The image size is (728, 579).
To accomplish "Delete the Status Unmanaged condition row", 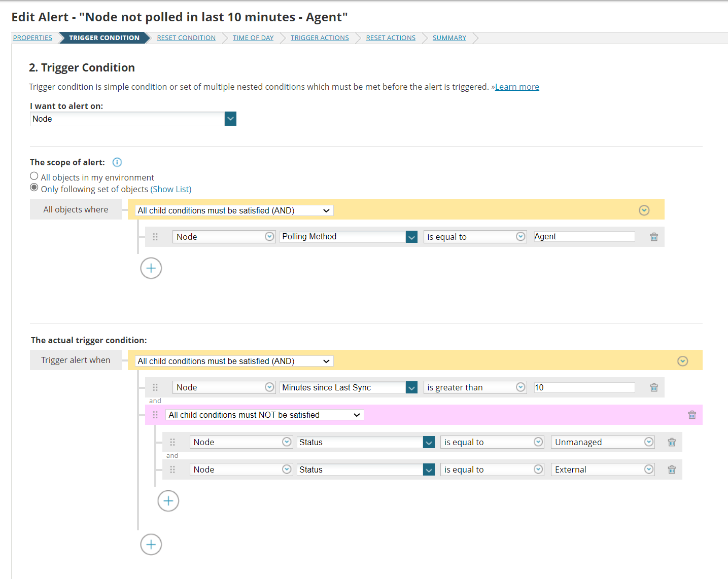I will [672, 442].
